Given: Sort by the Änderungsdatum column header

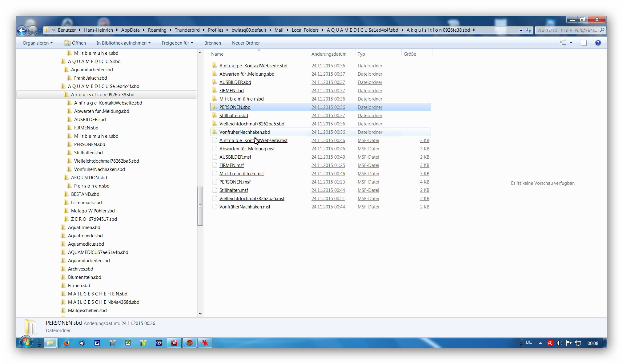Looking at the screenshot, I should (329, 54).
